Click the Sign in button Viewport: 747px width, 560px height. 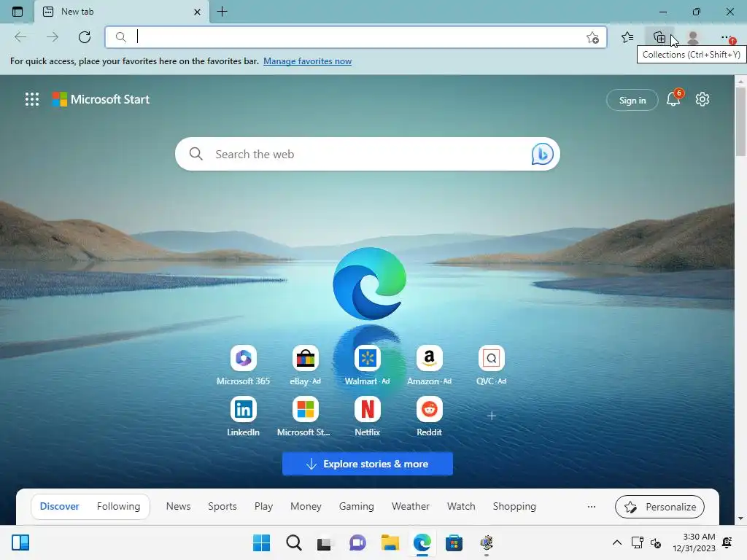point(632,100)
